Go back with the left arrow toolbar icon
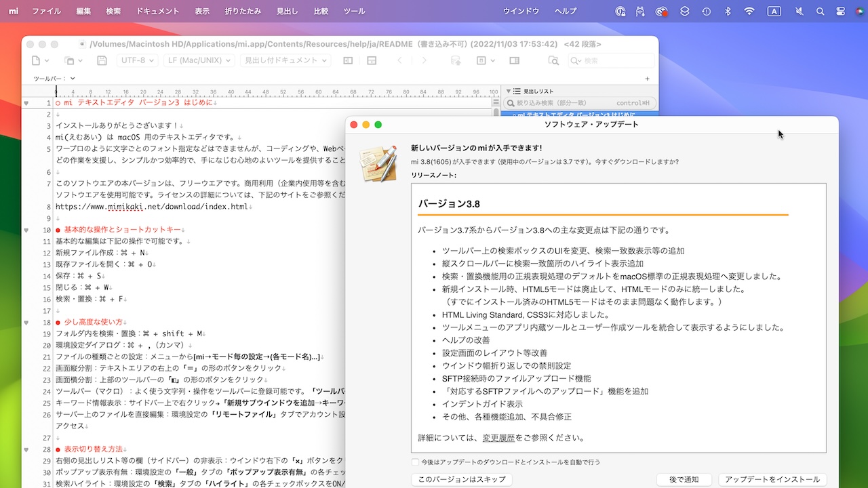The width and height of the screenshot is (868, 488). coord(400,60)
